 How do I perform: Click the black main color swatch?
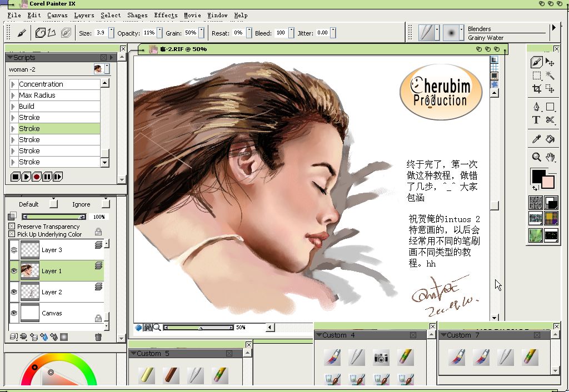coord(538,177)
